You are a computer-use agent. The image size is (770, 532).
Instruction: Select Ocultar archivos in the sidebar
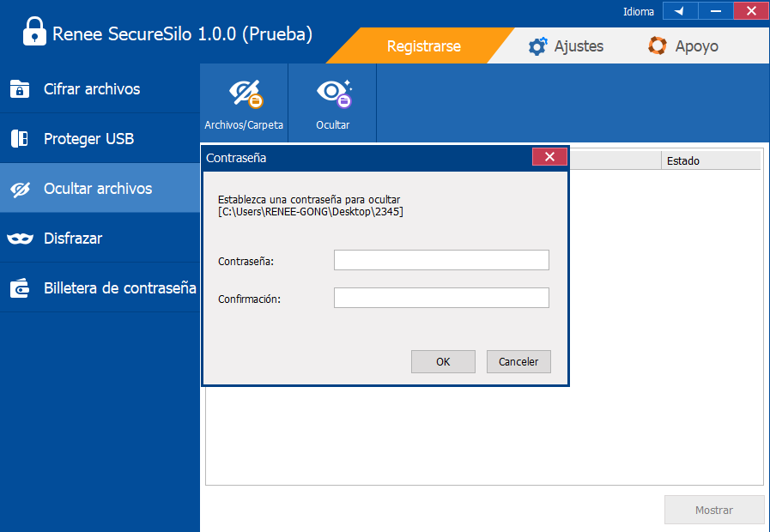(100, 188)
